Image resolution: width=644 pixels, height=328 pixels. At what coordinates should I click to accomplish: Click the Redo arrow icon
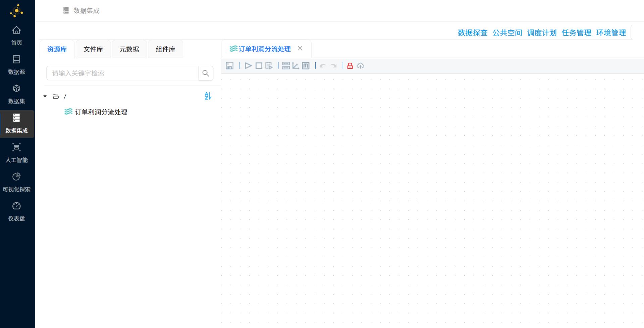333,66
